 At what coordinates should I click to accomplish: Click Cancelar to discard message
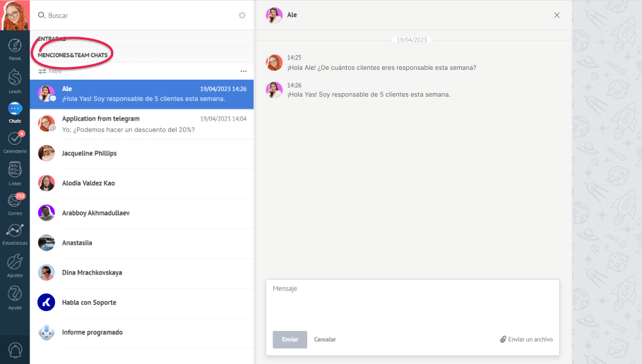325,339
